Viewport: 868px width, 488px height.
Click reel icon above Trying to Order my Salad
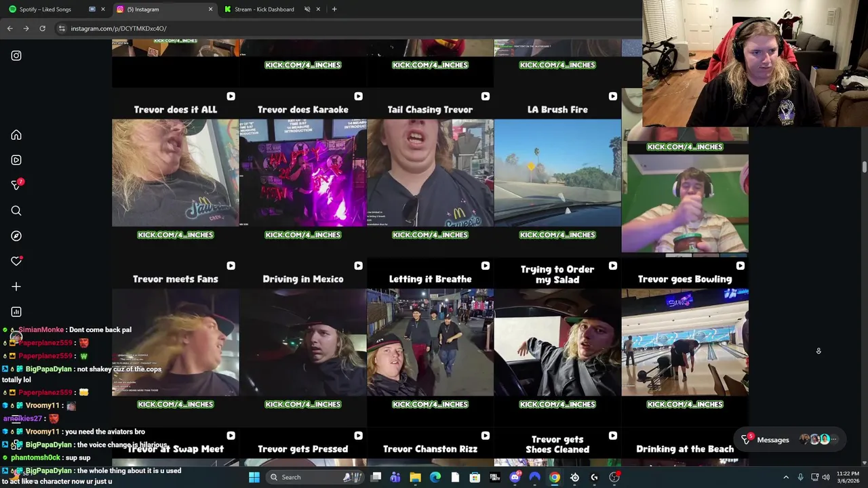pyautogui.click(x=612, y=266)
